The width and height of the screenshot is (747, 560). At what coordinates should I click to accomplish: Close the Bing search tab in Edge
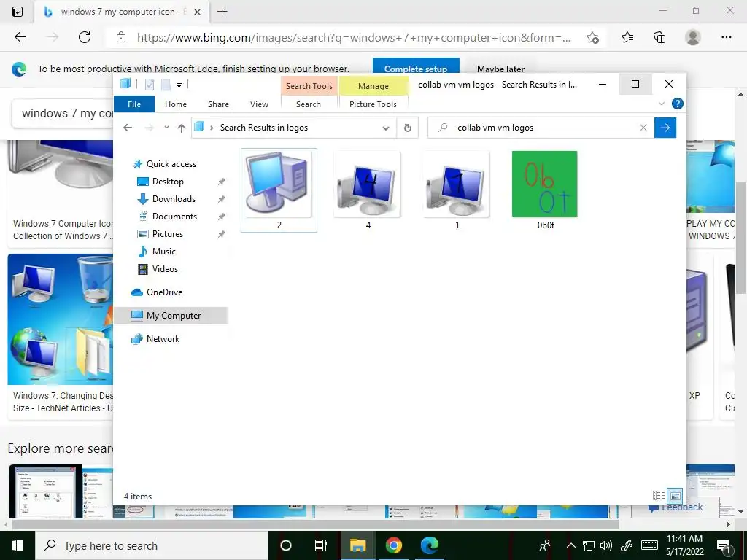pos(197,12)
